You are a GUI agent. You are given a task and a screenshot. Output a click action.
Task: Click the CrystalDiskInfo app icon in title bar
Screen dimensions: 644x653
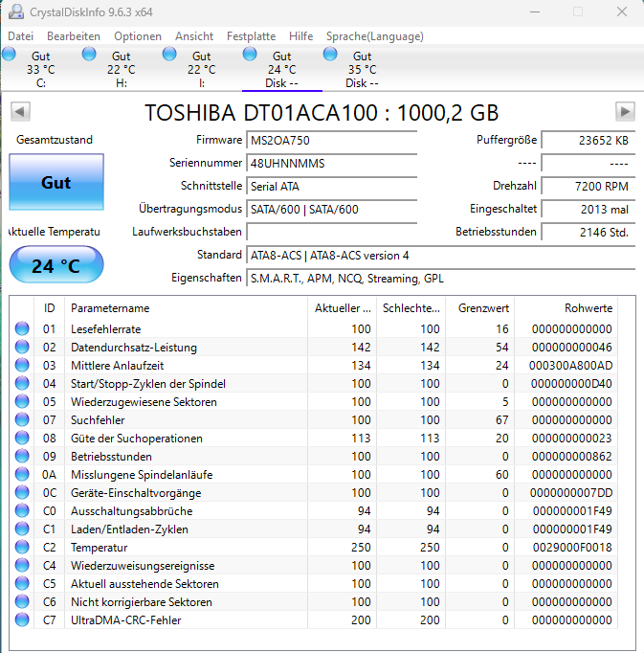[x=16, y=11]
